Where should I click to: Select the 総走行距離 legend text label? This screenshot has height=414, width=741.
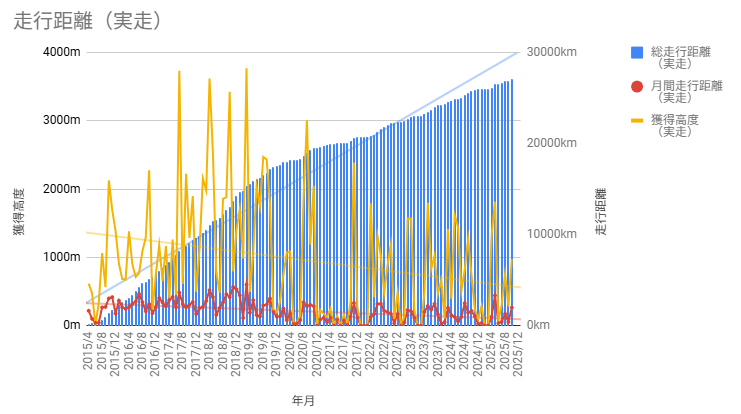(x=680, y=52)
